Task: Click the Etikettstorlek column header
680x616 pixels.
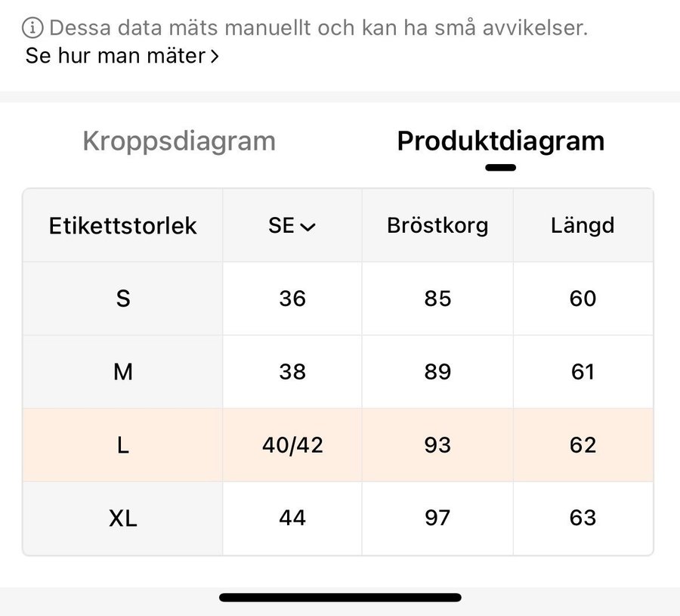Action: pyautogui.click(x=123, y=225)
